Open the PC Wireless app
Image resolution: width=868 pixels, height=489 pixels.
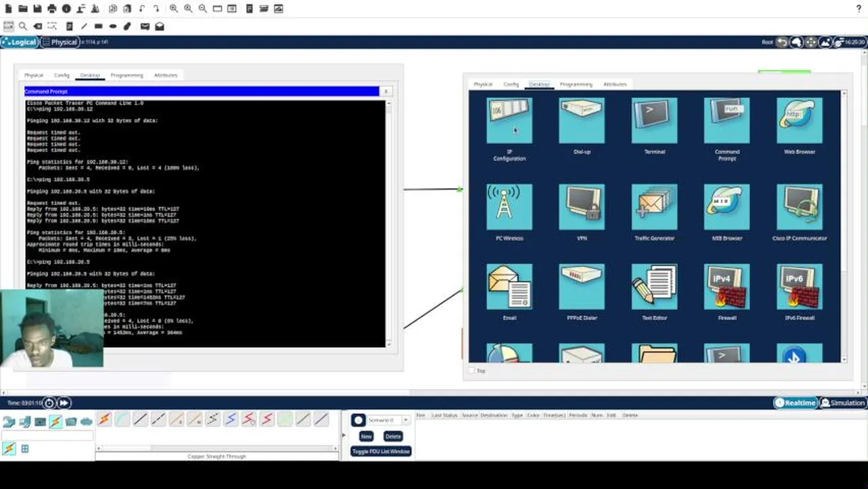(509, 207)
